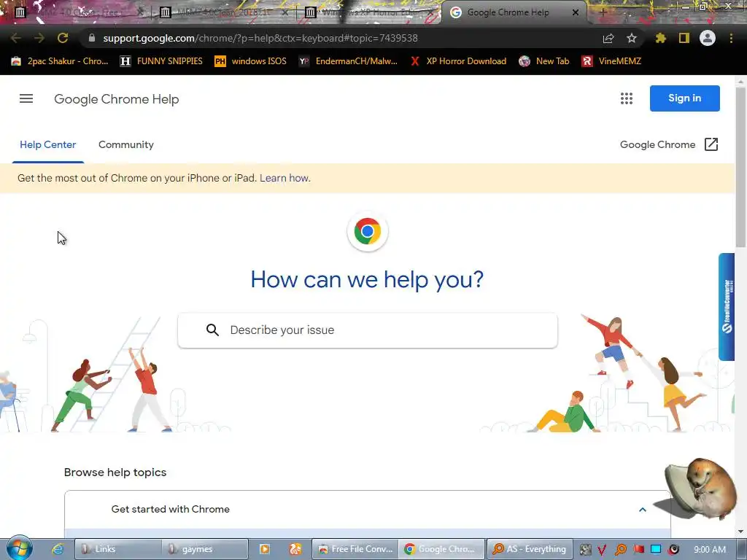Click the orange magnifier tray icon
The height and width of the screenshot is (560, 747).
point(620,550)
